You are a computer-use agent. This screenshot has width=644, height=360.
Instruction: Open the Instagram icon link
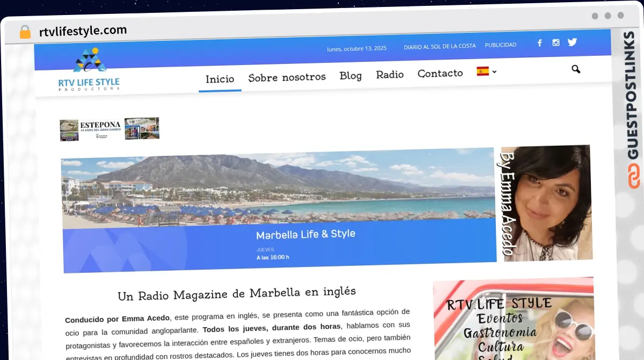coord(556,43)
